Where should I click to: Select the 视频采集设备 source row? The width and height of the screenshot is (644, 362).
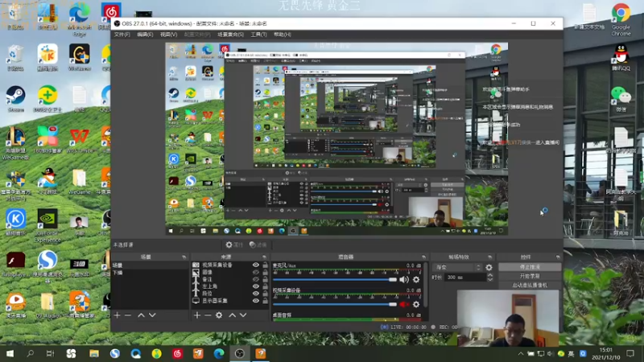230,265
